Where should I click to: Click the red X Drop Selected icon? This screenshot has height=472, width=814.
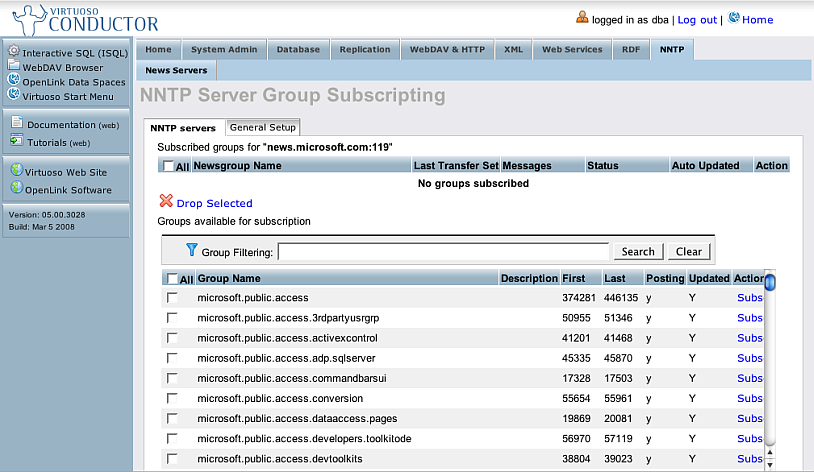[166, 202]
